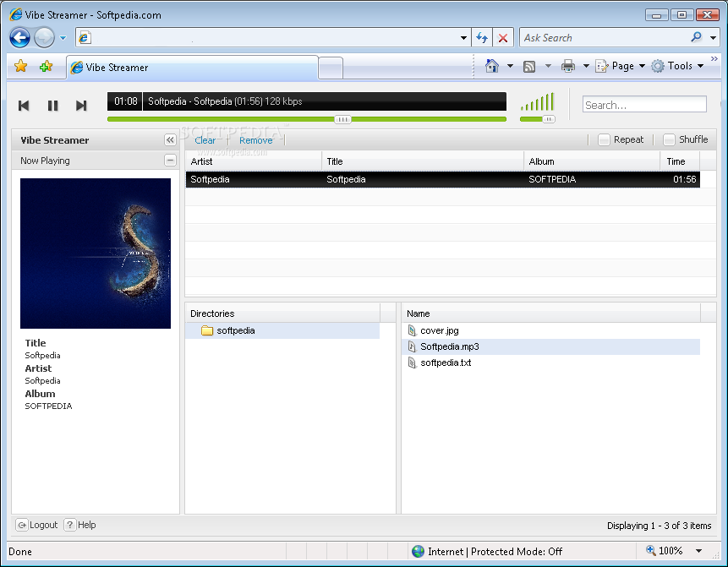Click the softpedia.txt document icon

pos(412,363)
